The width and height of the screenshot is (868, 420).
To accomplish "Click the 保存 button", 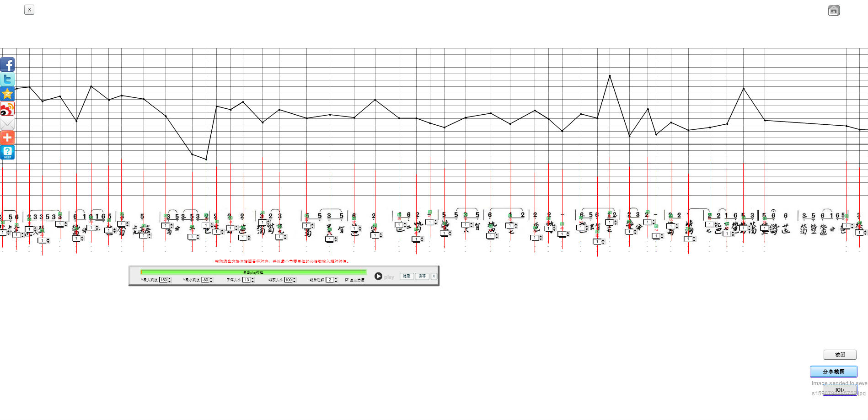I will tap(422, 276).
